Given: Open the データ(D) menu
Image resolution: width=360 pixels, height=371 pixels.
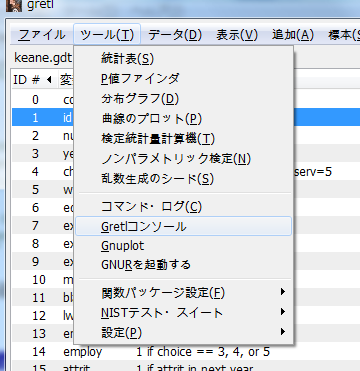Looking at the screenshot, I should [x=175, y=35].
